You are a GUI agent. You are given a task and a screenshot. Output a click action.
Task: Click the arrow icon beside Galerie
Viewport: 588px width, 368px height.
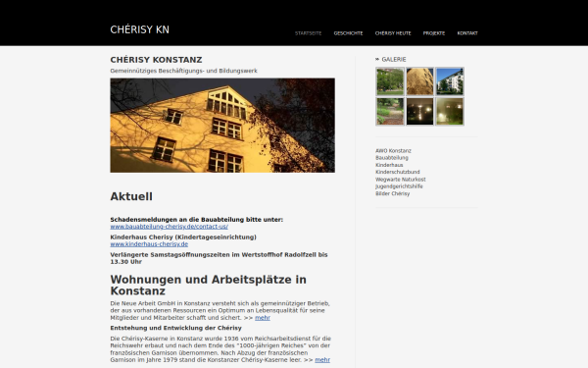tap(377, 59)
